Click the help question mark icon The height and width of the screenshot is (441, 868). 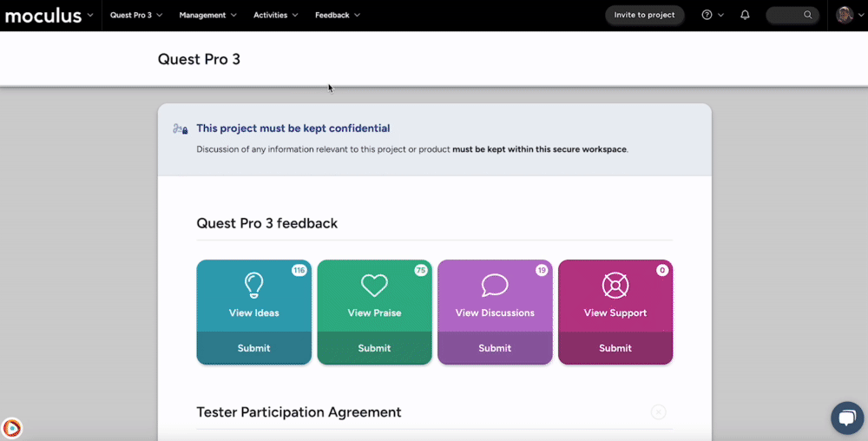click(x=707, y=15)
